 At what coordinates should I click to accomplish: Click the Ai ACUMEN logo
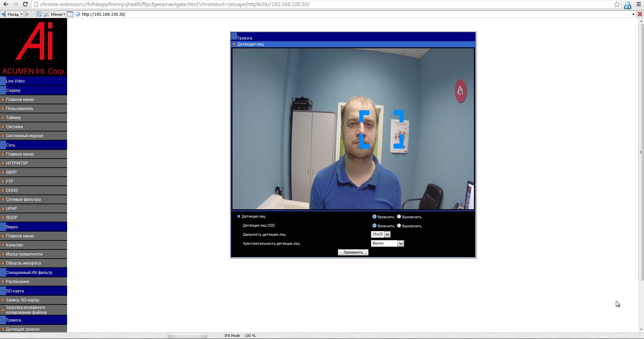pos(34,47)
